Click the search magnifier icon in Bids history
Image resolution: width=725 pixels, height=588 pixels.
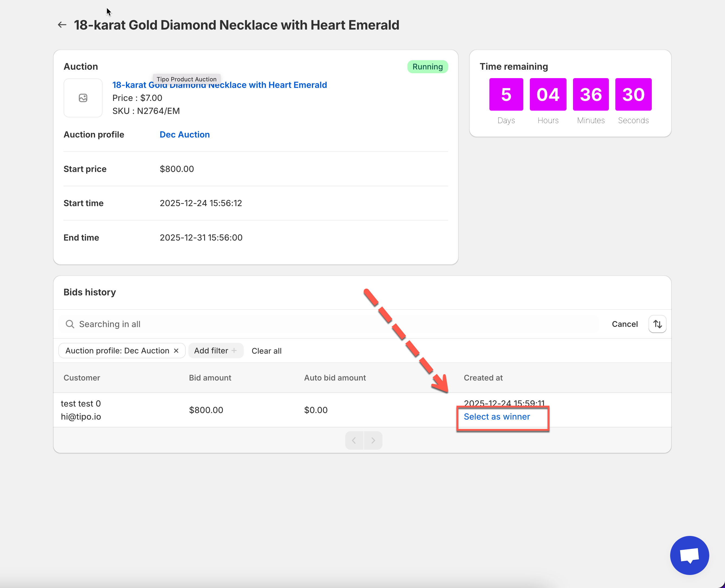click(x=70, y=324)
